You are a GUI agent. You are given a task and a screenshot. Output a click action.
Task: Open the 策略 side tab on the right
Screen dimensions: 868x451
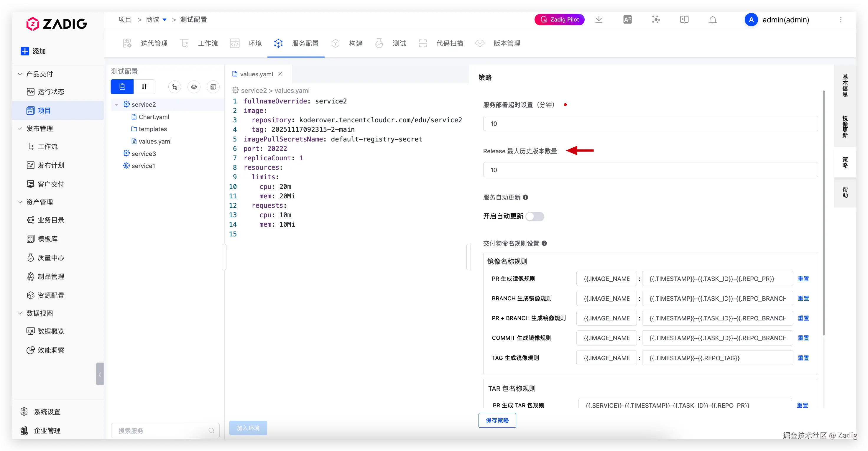pos(845,162)
